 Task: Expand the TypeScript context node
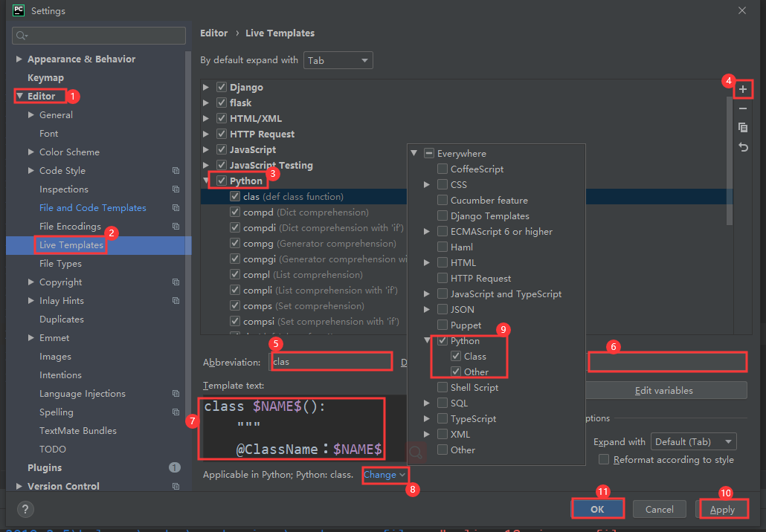point(426,418)
